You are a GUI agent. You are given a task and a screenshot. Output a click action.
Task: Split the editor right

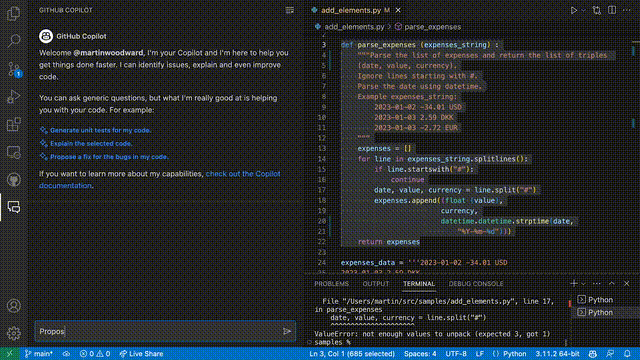tap(611, 10)
